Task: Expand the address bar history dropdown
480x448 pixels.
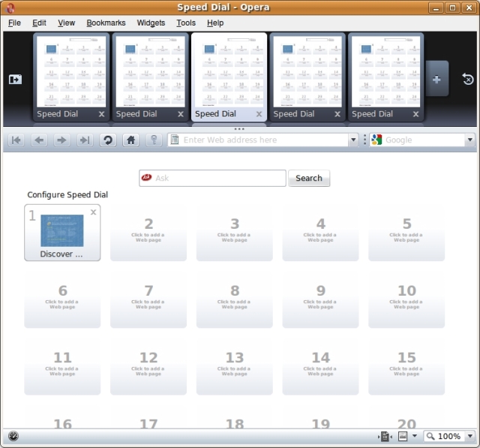Action: 353,140
